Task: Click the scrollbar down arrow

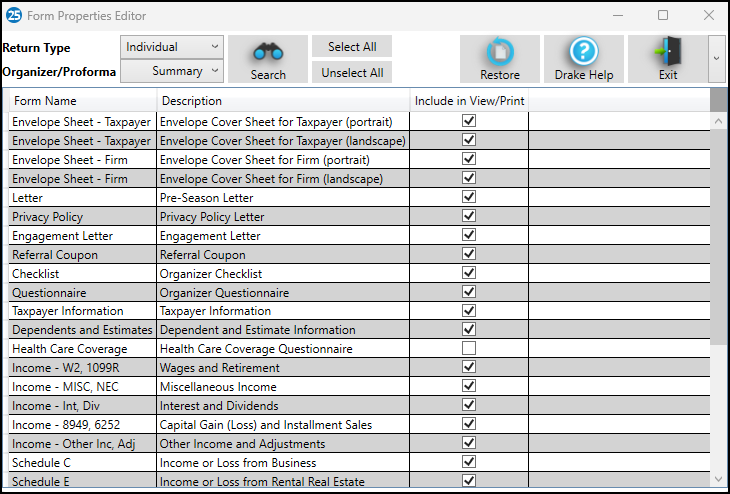Action: [x=718, y=481]
